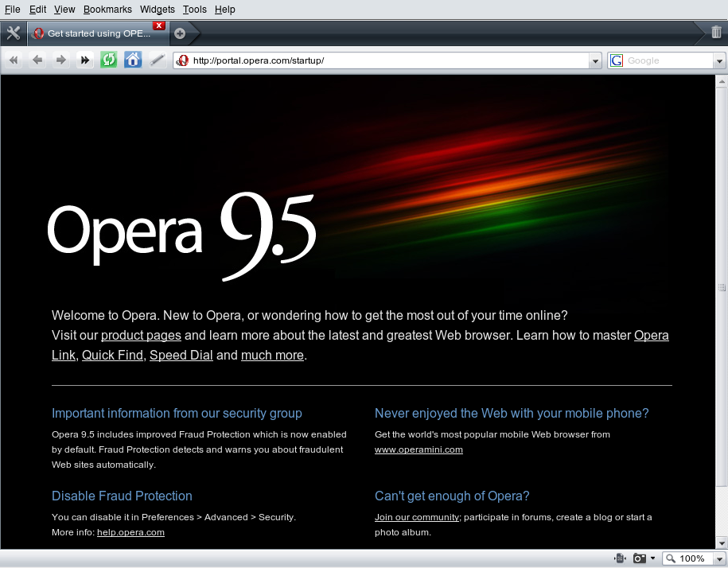Go to the home page
The height and width of the screenshot is (568, 728).
133,60
